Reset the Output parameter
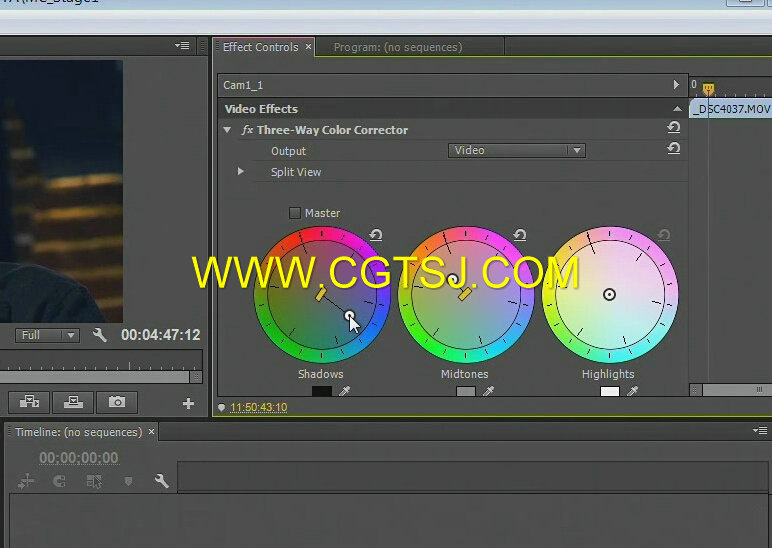 pyautogui.click(x=674, y=148)
